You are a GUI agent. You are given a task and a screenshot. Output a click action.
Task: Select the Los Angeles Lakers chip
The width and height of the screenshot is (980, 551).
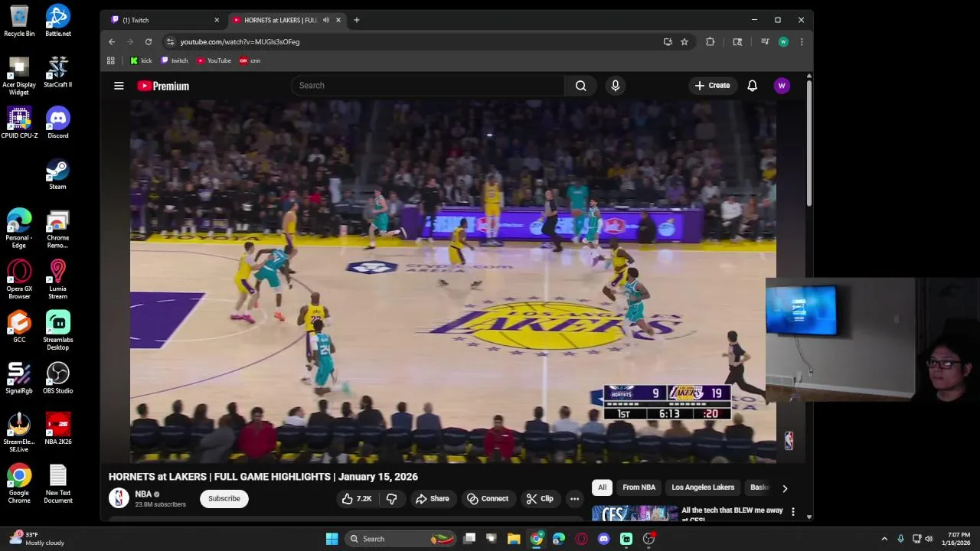703,487
